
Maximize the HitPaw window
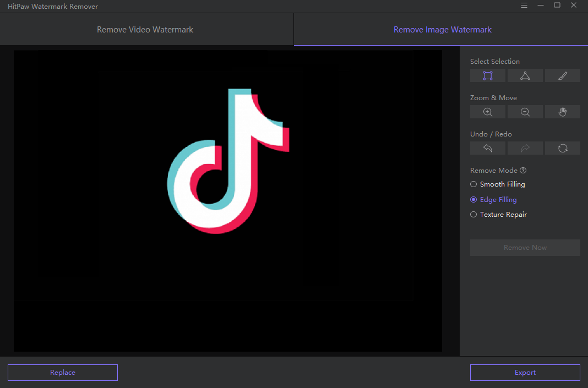tap(557, 6)
